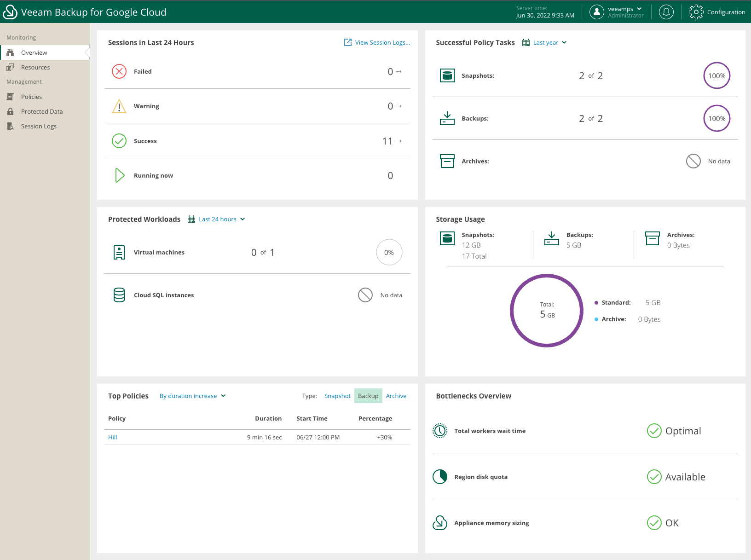Click the Region disk quota pie icon
Screen dimensions: 751x560
(440, 477)
